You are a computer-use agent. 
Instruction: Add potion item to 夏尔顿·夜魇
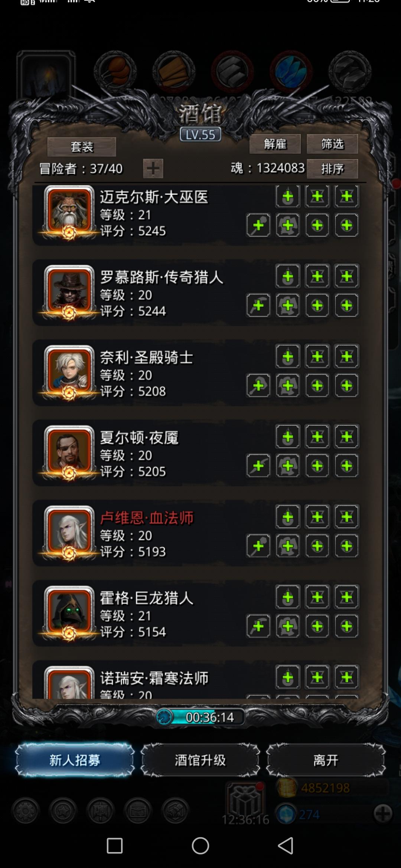coord(288,437)
